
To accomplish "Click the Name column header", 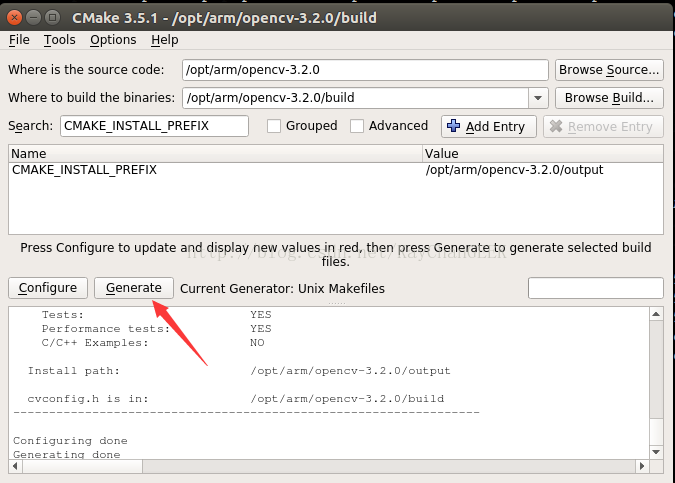I will [215, 153].
